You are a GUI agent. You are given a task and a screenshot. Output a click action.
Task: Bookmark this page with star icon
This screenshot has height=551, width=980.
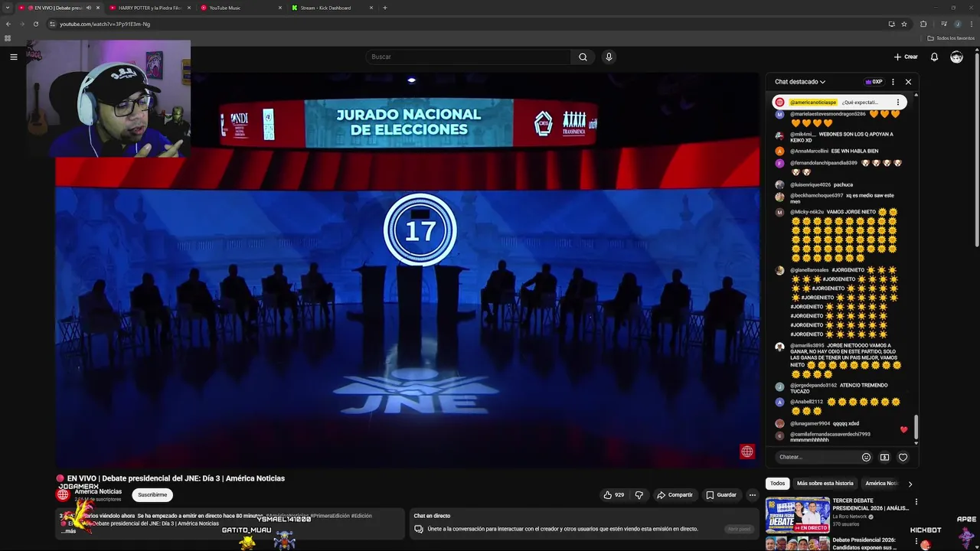[904, 24]
